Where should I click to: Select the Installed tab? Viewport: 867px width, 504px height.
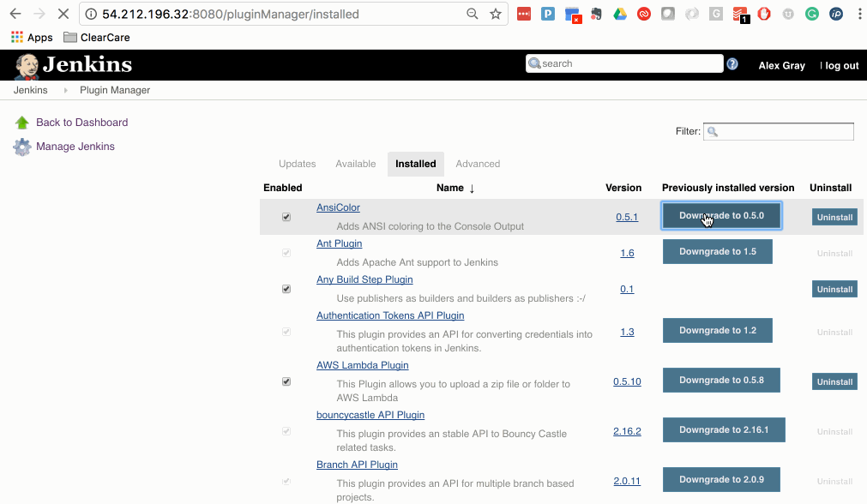point(416,164)
